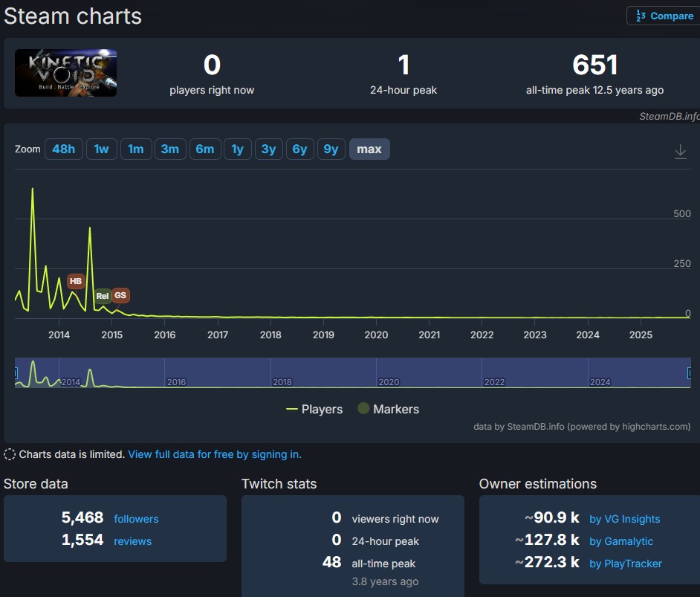Click the 1,554 reviews count
Screen dimensions: 700x597
[x=82, y=540]
